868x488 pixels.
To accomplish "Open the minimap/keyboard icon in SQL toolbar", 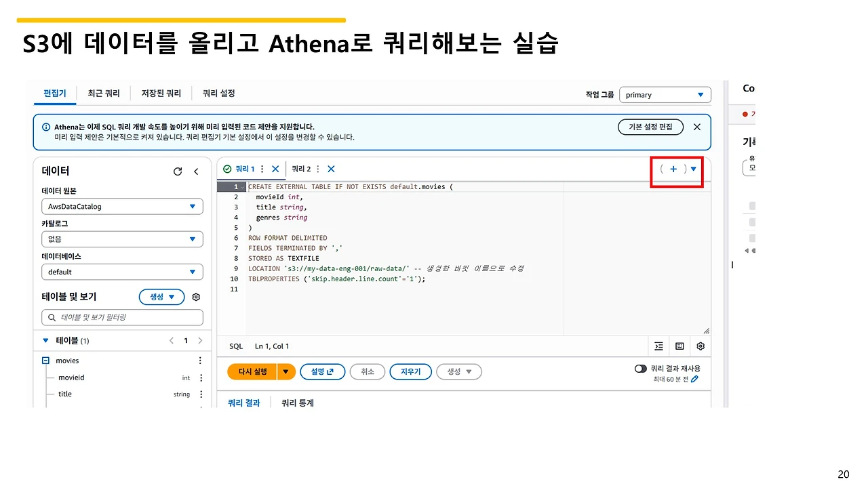I will point(679,346).
